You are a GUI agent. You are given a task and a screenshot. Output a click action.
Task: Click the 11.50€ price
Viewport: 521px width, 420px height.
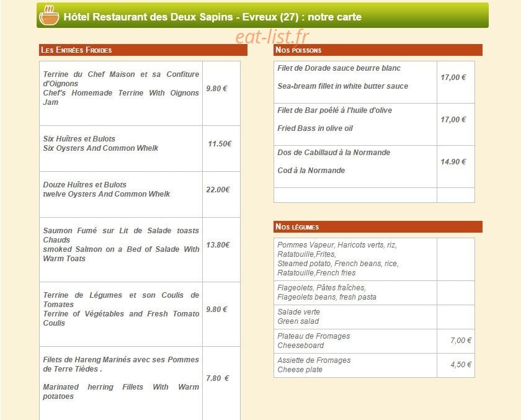[x=220, y=143]
